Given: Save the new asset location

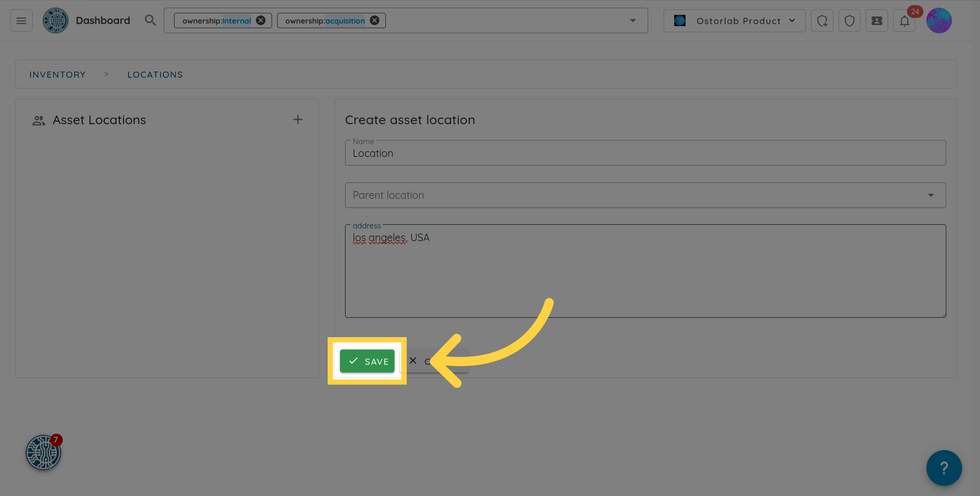Looking at the screenshot, I should [x=367, y=361].
